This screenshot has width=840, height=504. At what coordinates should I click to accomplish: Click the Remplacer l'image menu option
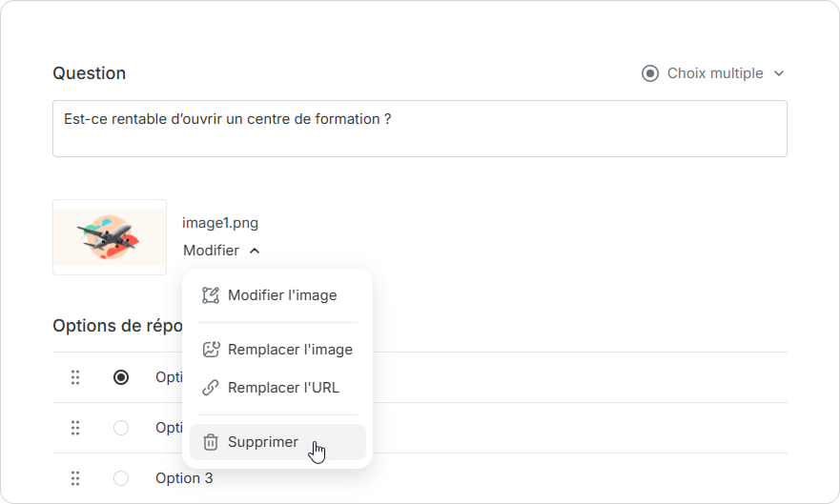[289, 350]
